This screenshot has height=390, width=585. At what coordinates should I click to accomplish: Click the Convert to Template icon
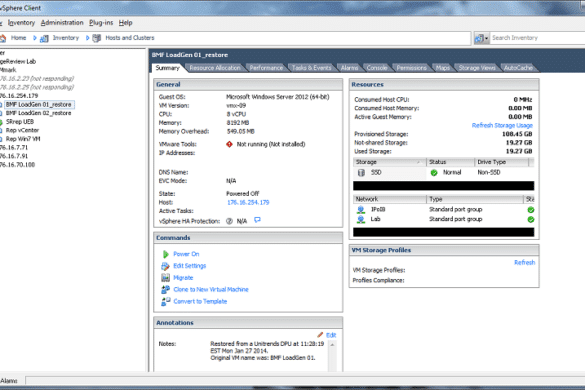(x=165, y=302)
